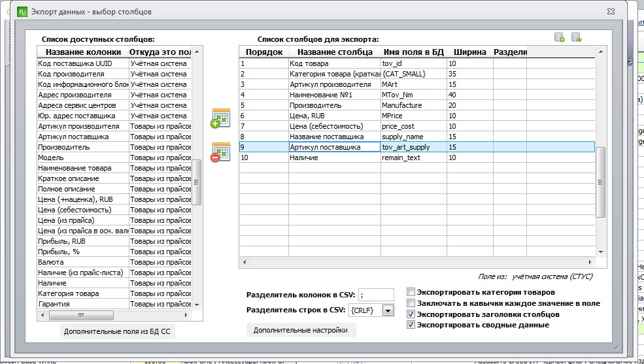This screenshot has width=644, height=364.
Task: Click the Разделитель колонок в CSV field
Action: [376, 295]
